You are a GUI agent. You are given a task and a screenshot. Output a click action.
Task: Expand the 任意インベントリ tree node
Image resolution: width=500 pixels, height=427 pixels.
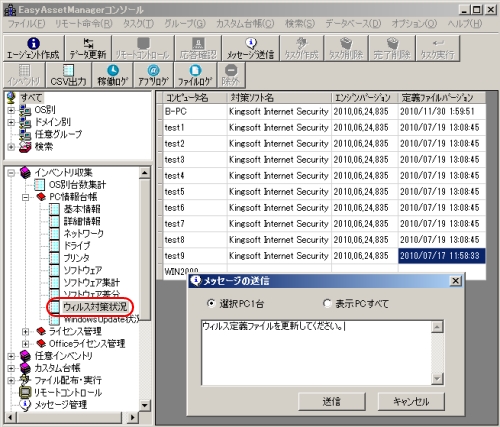[x=11, y=356]
